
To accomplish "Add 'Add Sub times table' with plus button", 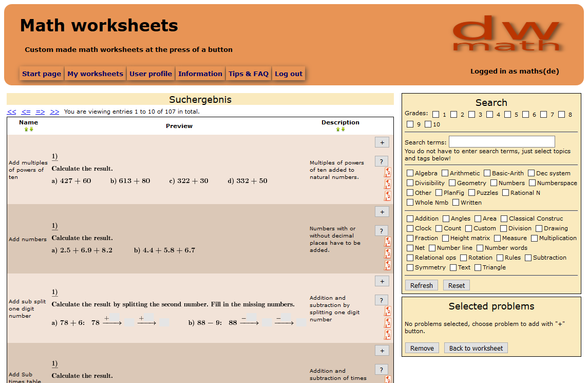I will coord(382,351).
